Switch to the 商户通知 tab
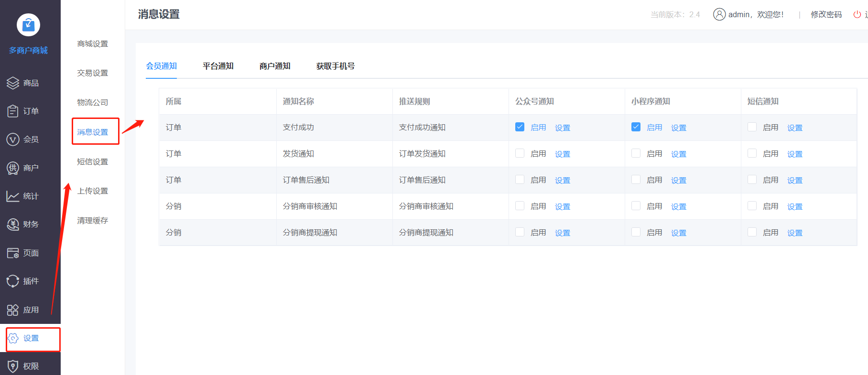 [x=275, y=66]
